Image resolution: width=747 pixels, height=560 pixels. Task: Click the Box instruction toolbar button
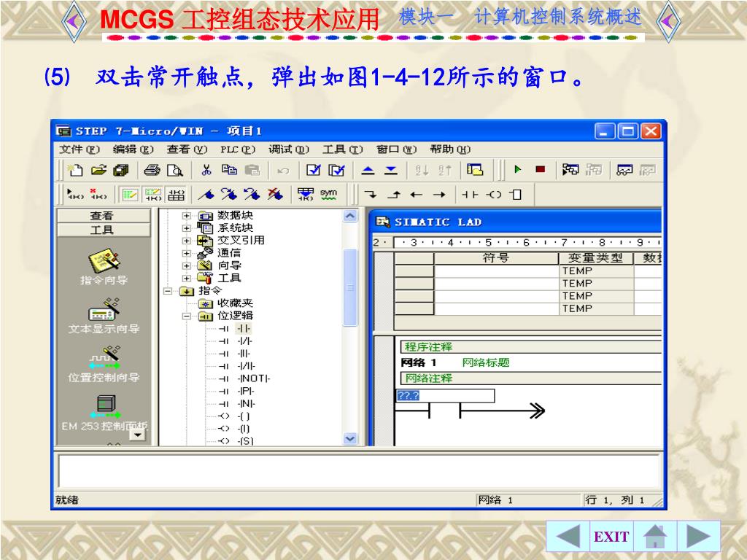(x=516, y=194)
